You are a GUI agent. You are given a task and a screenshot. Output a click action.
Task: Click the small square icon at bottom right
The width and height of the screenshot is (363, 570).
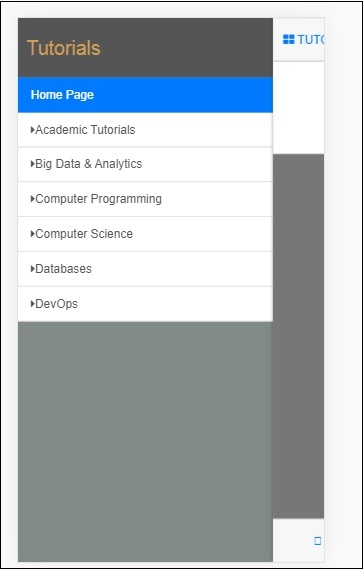tap(318, 541)
